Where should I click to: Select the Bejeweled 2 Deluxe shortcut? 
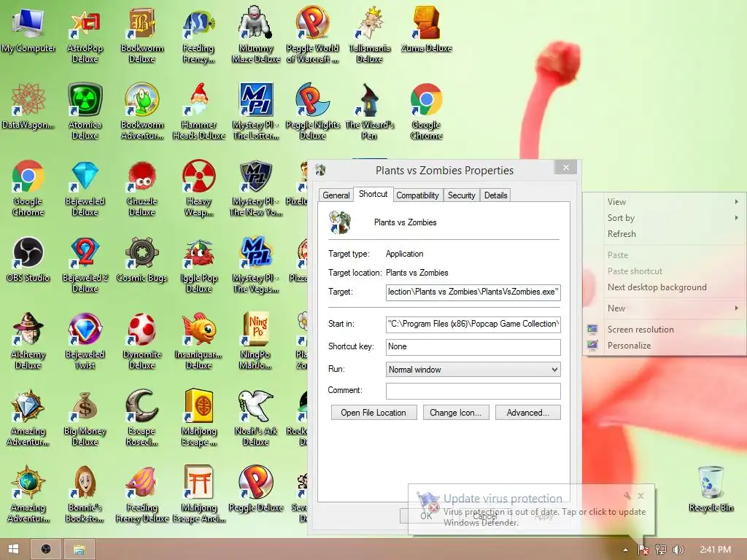85,265
